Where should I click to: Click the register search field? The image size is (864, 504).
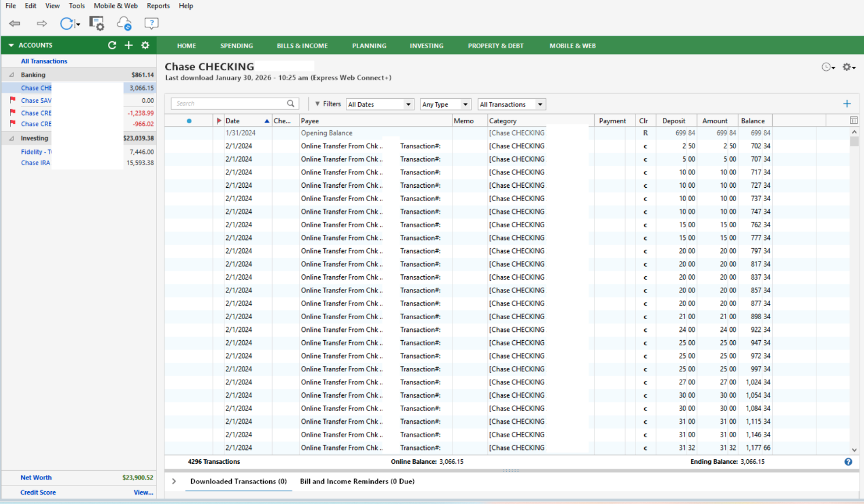click(233, 103)
